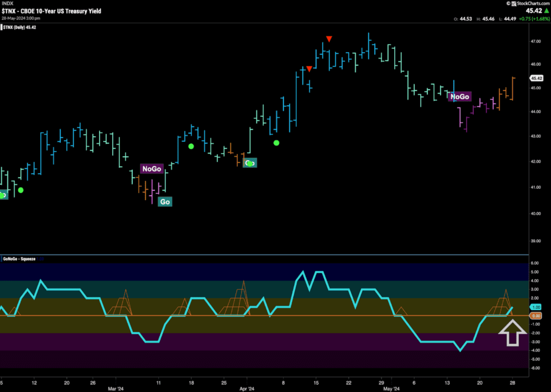Click the green dot marker near March 8

pos(21,190)
